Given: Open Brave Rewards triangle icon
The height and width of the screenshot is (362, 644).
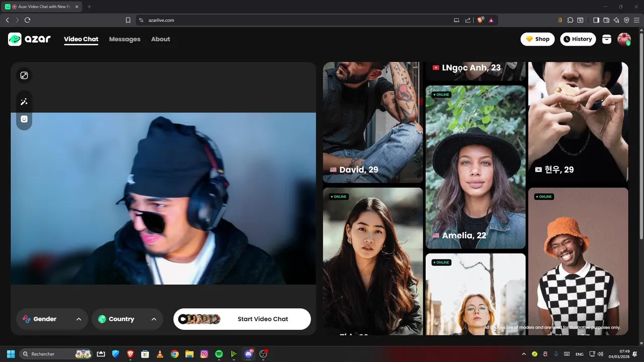Looking at the screenshot, I should (x=491, y=20).
